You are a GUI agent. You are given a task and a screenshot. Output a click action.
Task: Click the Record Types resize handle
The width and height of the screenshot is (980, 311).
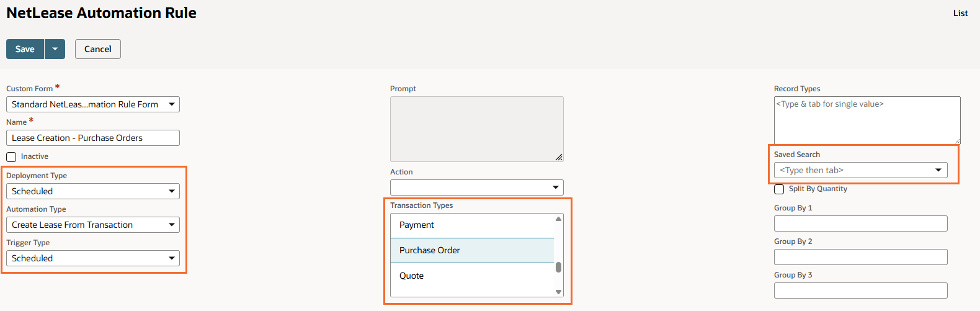click(956, 140)
